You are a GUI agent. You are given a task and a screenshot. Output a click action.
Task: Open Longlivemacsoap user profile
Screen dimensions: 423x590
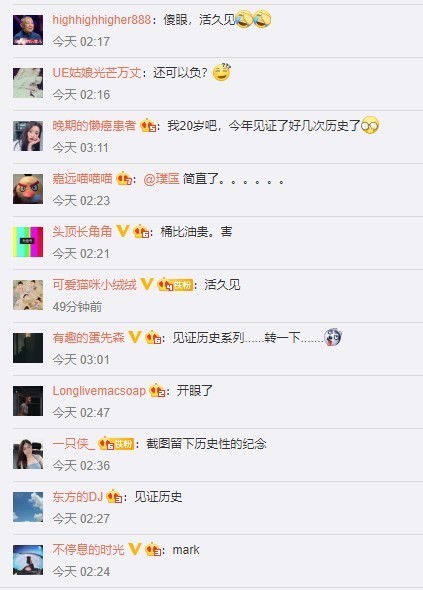[99, 391]
